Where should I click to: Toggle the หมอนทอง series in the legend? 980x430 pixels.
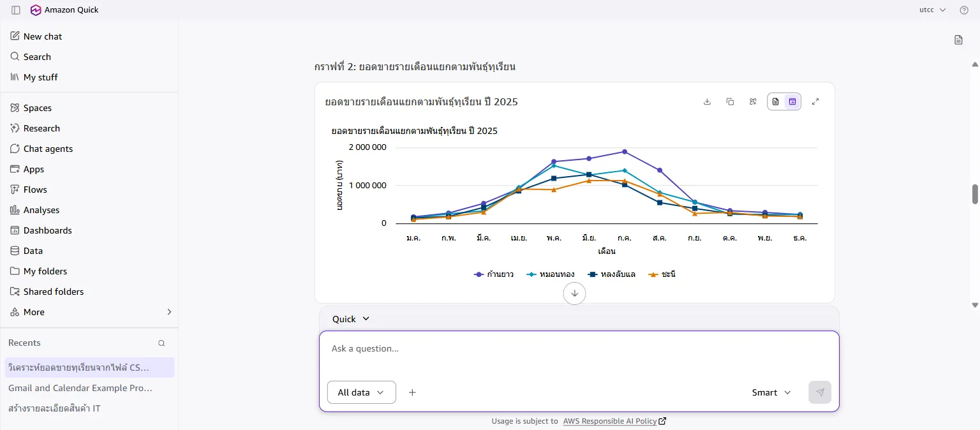point(551,274)
